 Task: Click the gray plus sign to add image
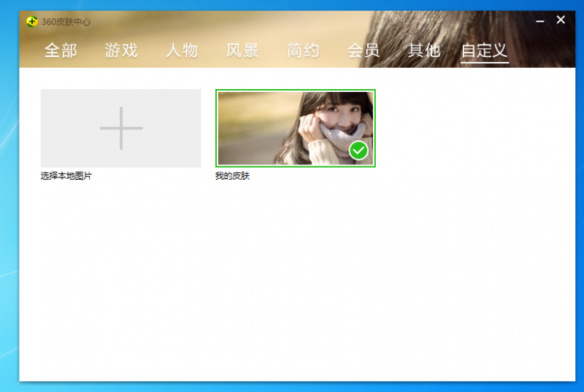coord(121,128)
